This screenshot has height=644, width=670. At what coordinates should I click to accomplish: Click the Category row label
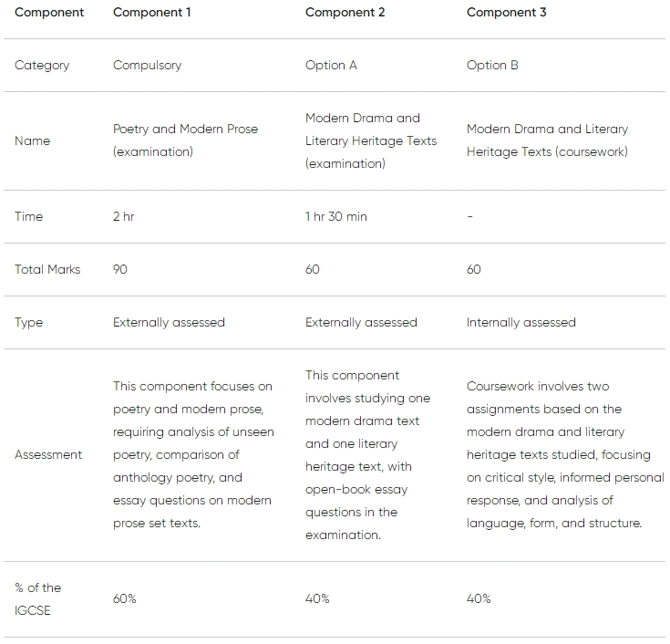point(42,66)
